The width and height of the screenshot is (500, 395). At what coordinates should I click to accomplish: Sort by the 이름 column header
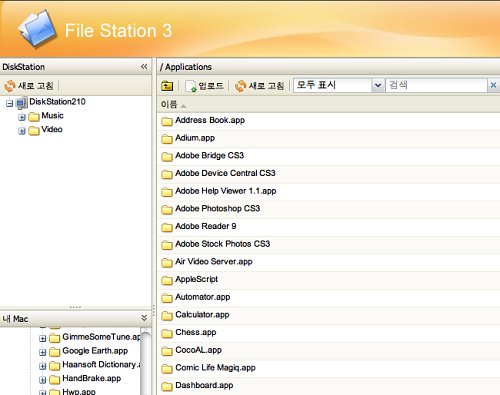tap(169, 105)
